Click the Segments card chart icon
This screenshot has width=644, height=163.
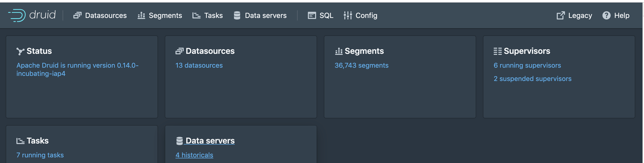point(339,51)
